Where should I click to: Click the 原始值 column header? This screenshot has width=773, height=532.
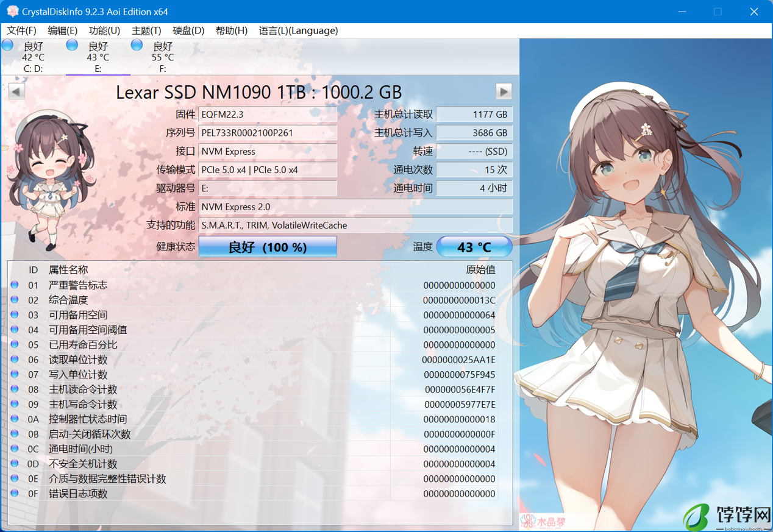pos(480,269)
